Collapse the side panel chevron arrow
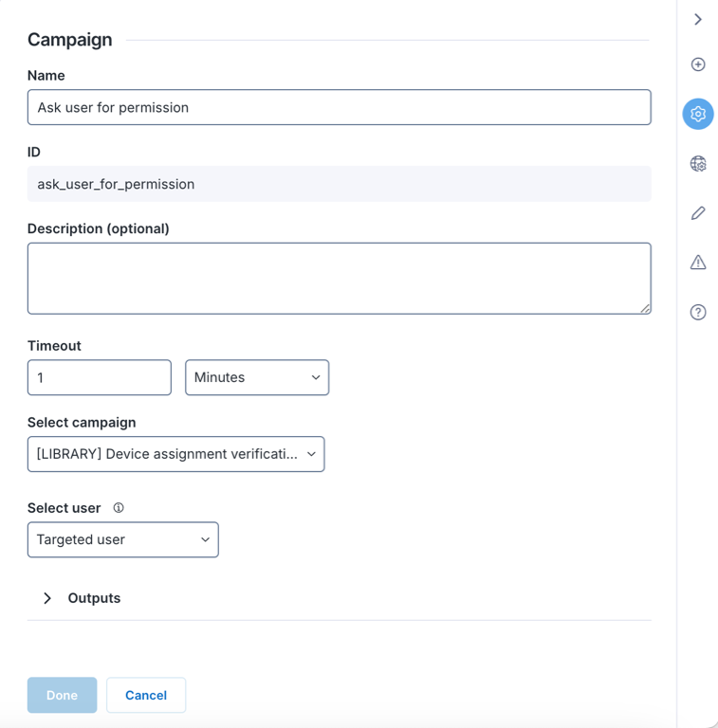Image resolution: width=718 pixels, height=728 pixels. [x=698, y=19]
